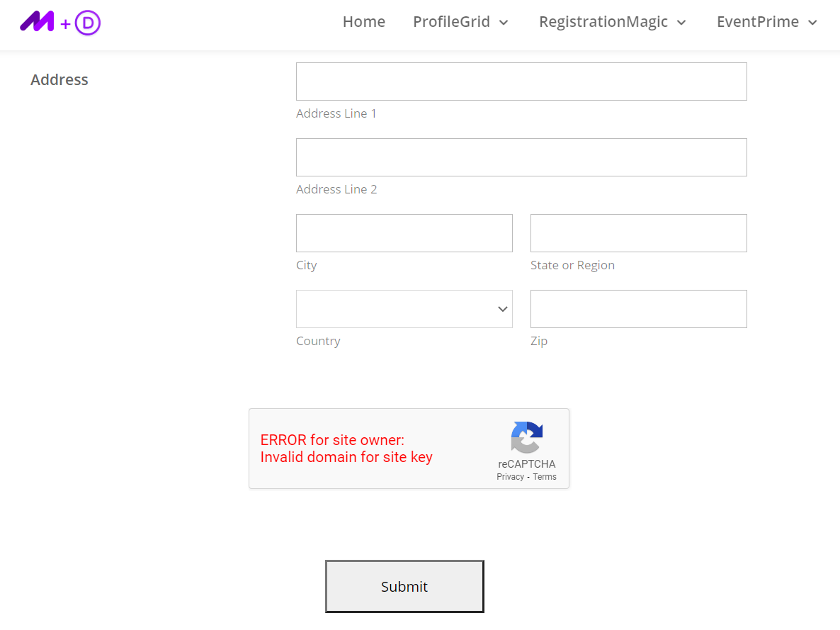Open the RegistrationMagic navigation menu
The image size is (840, 630).
(613, 22)
